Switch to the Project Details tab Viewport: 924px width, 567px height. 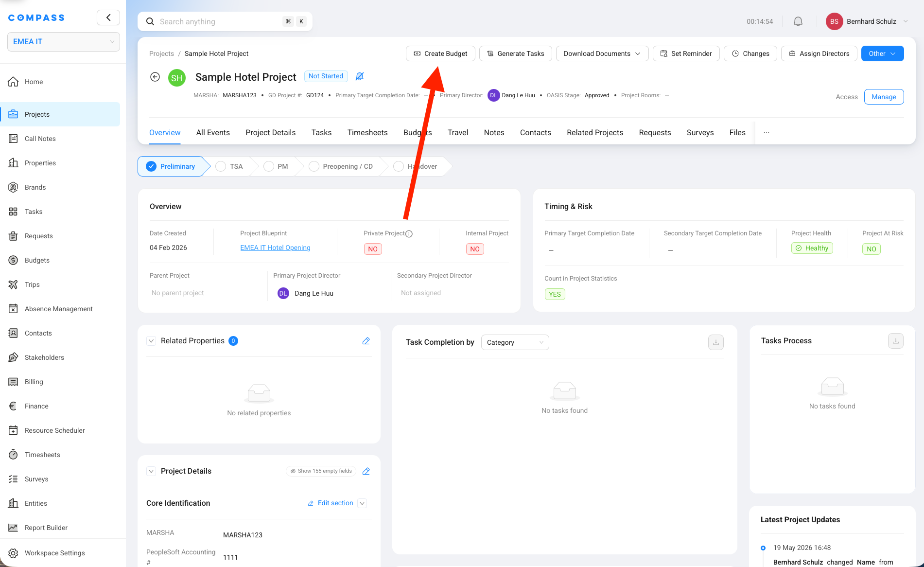(x=270, y=133)
